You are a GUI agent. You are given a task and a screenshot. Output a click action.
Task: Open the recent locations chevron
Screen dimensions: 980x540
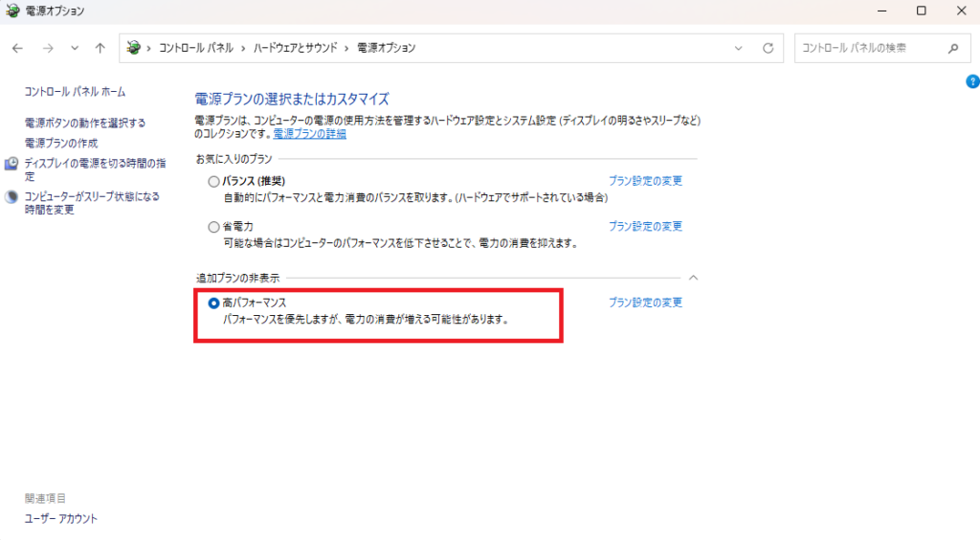(75, 48)
